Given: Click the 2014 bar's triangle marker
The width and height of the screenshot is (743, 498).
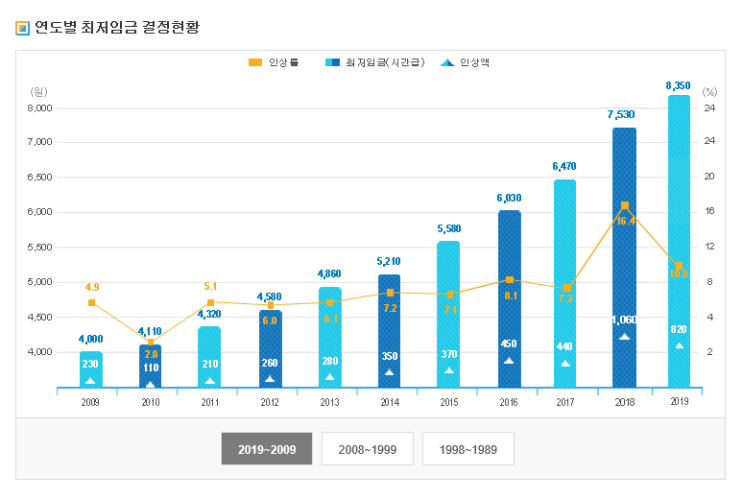Looking at the screenshot, I should (389, 372).
